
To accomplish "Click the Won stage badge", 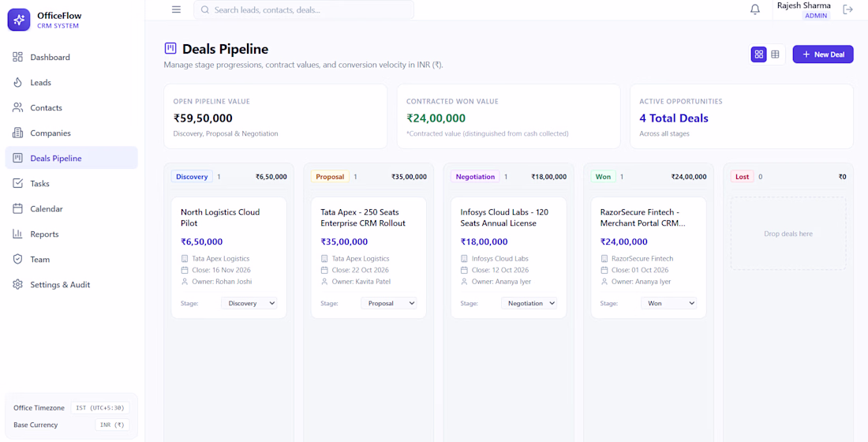I will click(603, 177).
